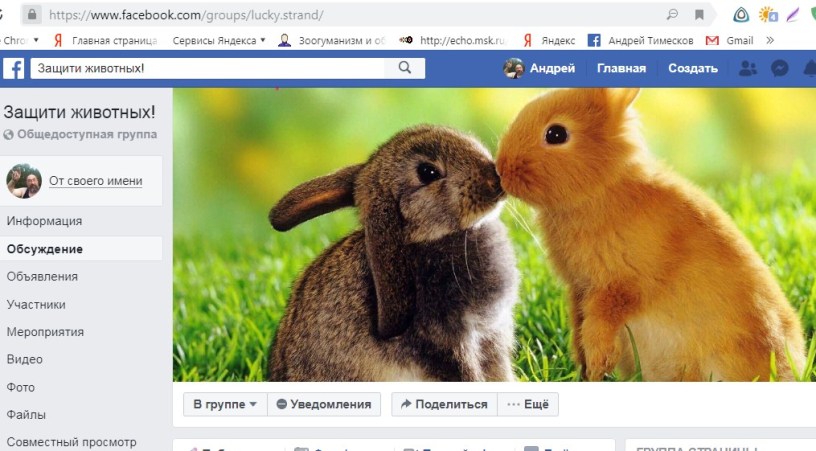
Task: Click the bookmark icon in address bar
Action: (x=699, y=15)
